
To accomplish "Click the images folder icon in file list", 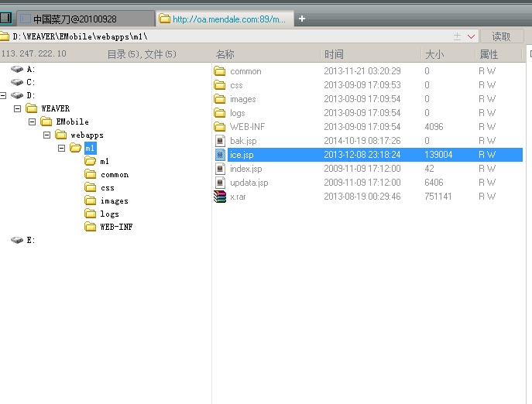I will pos(220,99).
